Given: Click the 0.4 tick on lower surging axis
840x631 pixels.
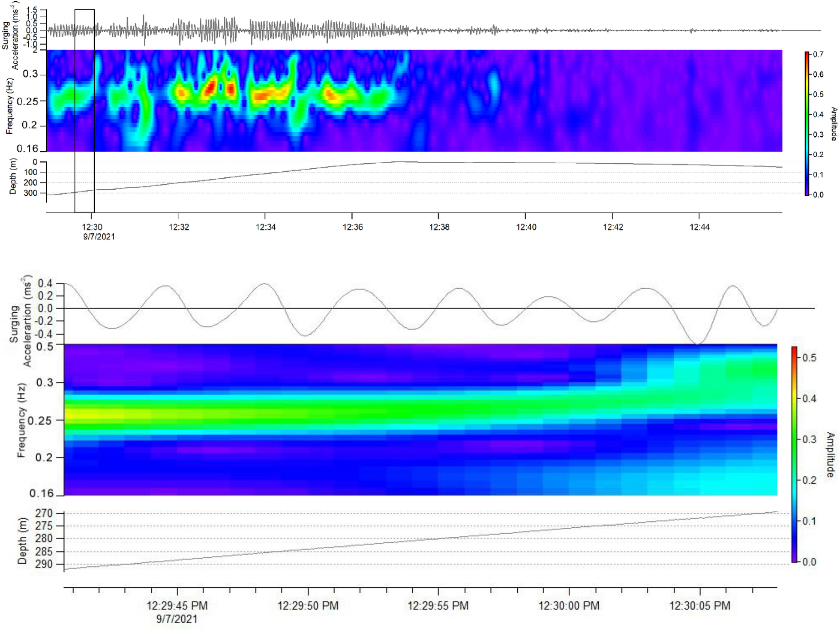Looking at the screenshot, I should point(45,283).
